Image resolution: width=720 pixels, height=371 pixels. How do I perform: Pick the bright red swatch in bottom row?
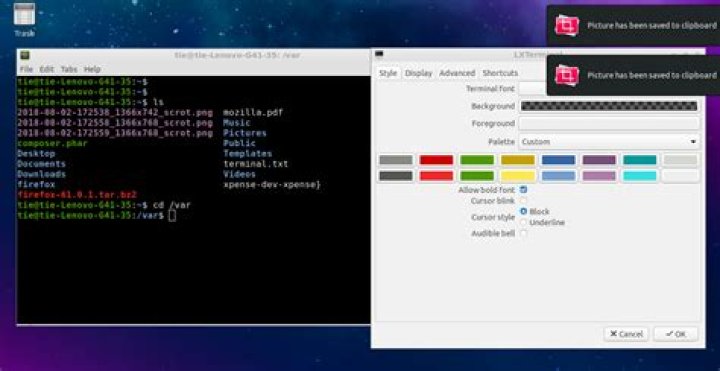click(436, 176)
